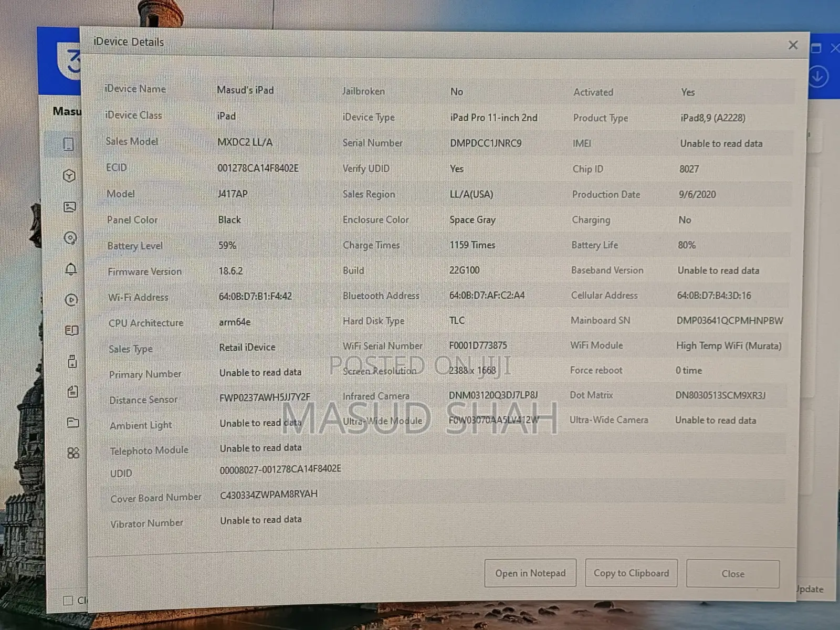
Task: Close iDevice Details dialog with X
Action: 793,46
